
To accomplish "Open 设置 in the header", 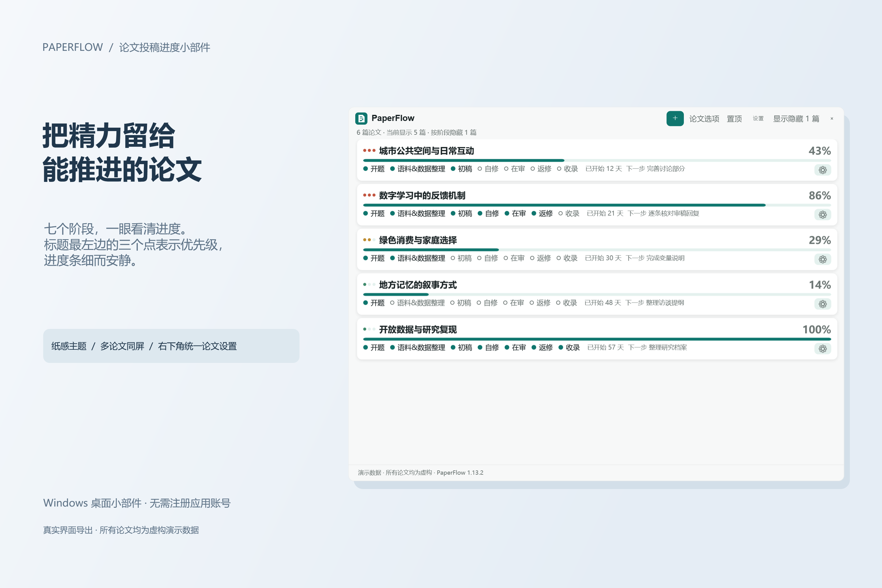I will tap(758, 119).
